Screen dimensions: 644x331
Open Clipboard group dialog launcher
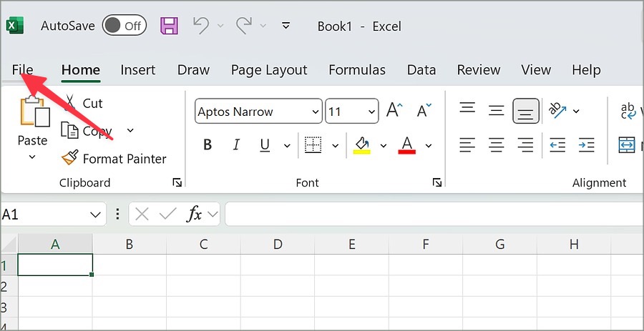pyautogui.click(x=177, y=183)
